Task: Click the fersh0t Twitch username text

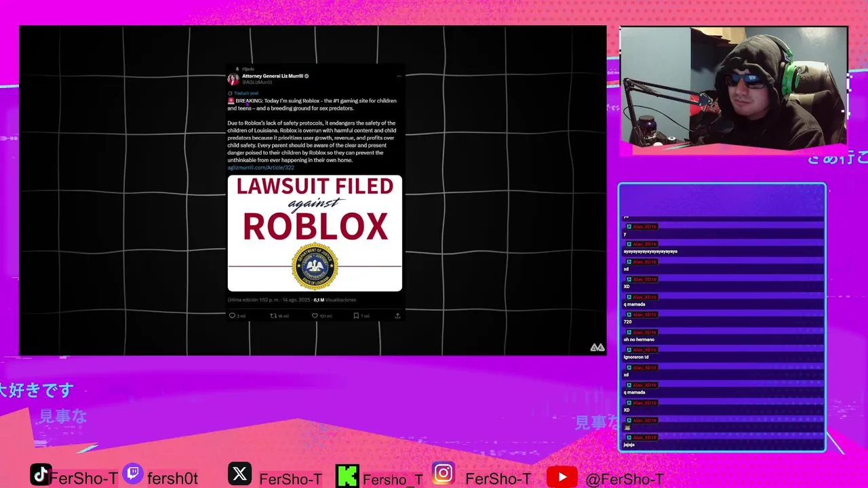Action: click(172, 479)
